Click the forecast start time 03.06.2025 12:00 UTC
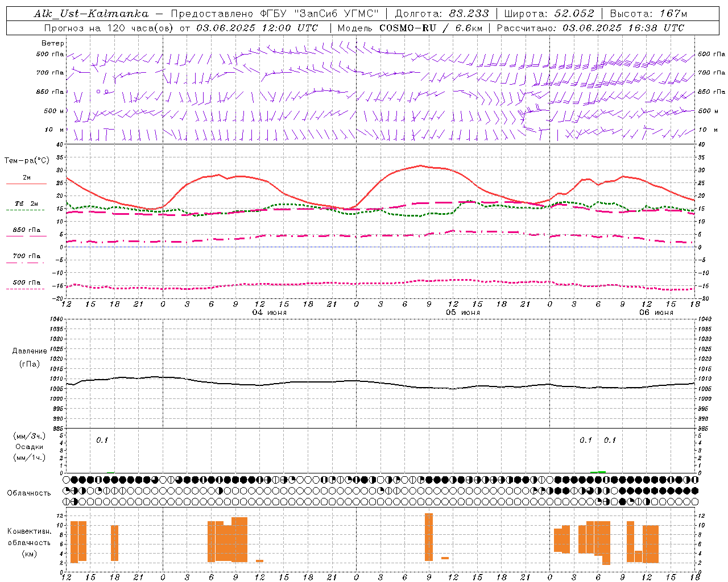Screen dimensions: 728x582 (257, 28)
